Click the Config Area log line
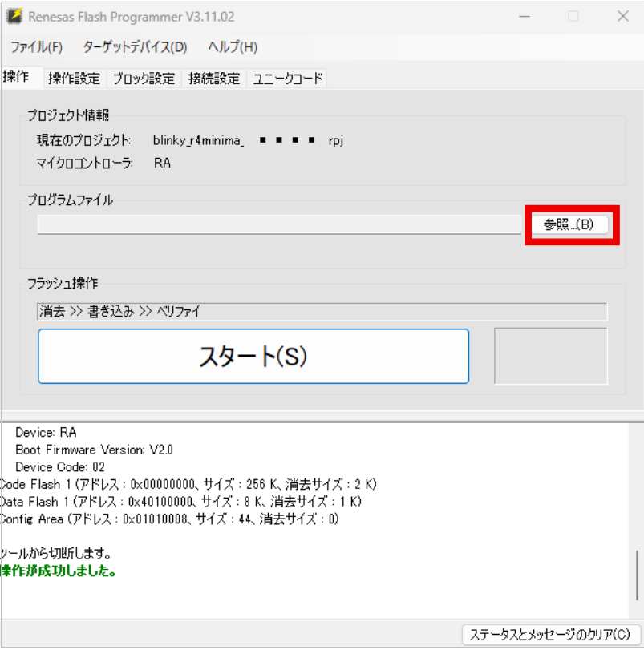 (x=169, y=519)
